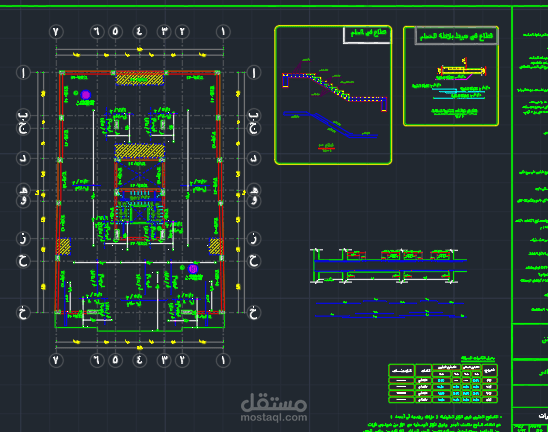This screenshot has width=548, height=432.
Task: Select grid bubble ٤ below the plan
Action: pyautogui.click(x=139, y=360)
